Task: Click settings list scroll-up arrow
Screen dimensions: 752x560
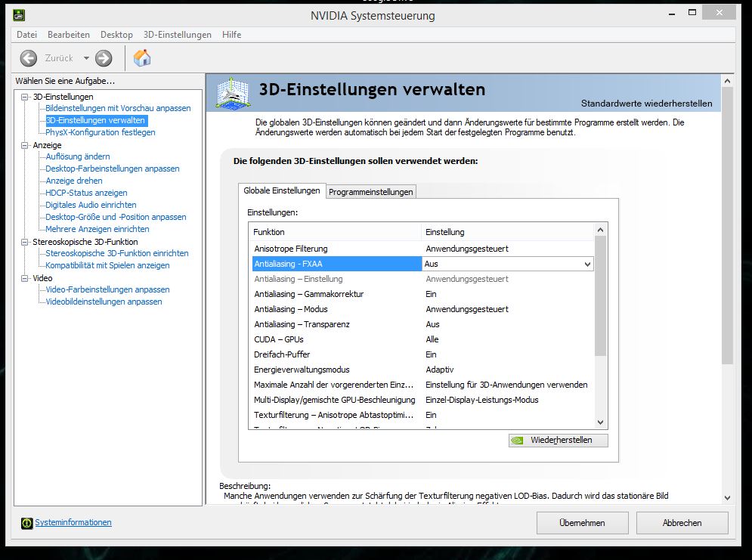Action: 600,230
